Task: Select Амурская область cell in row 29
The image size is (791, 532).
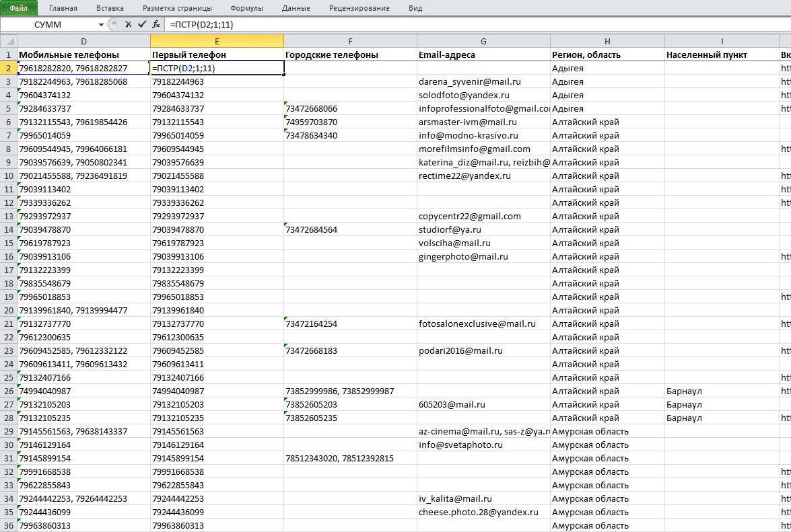Action: (607, 431)
